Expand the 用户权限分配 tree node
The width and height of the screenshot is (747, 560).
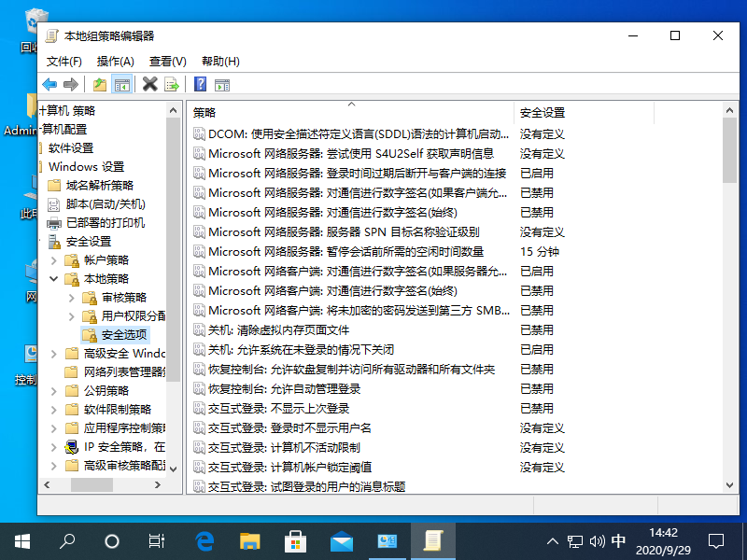(x=70, y=315)
